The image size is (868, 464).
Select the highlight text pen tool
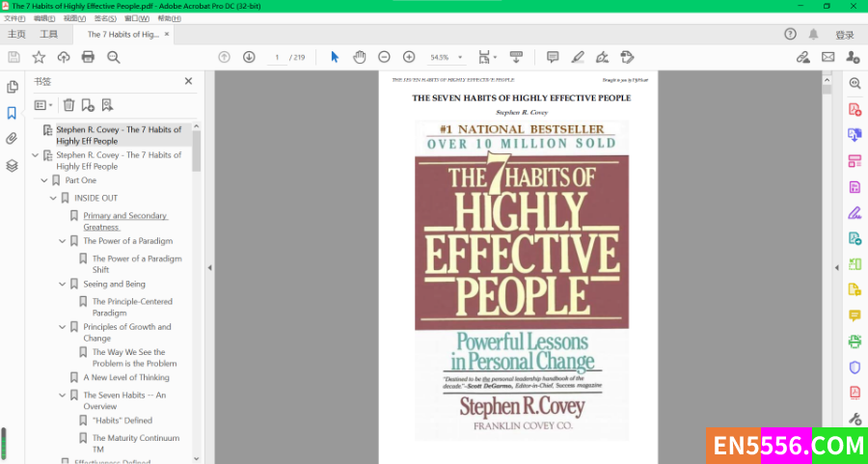pos(578,57)
